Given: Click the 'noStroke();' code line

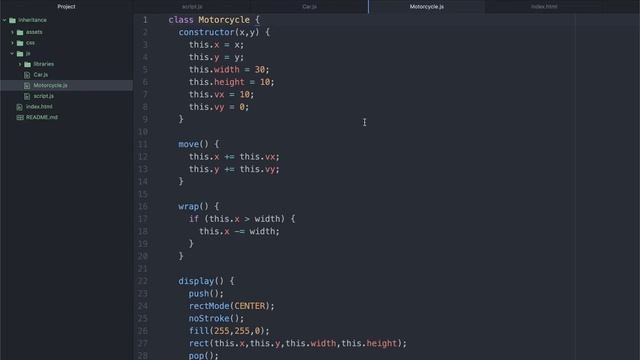Looking at the screenshot, I should coord(216,319).
